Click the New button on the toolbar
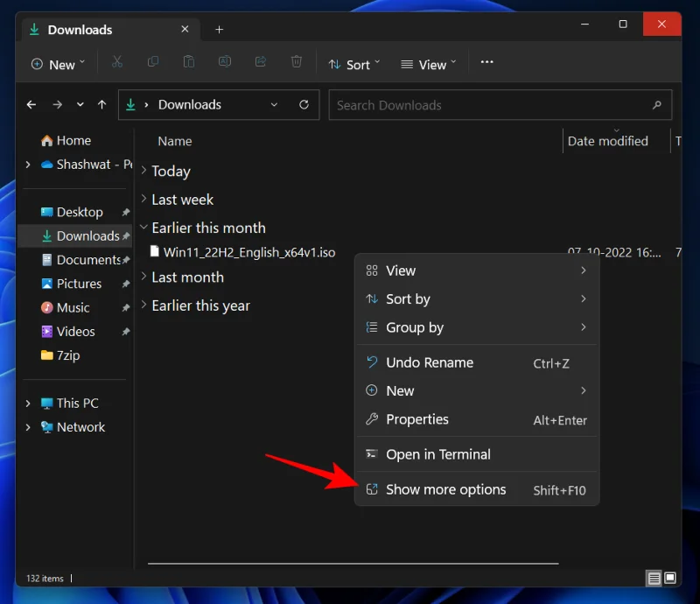The width and height of the screenshot is (700, 604). pos(56,62)
